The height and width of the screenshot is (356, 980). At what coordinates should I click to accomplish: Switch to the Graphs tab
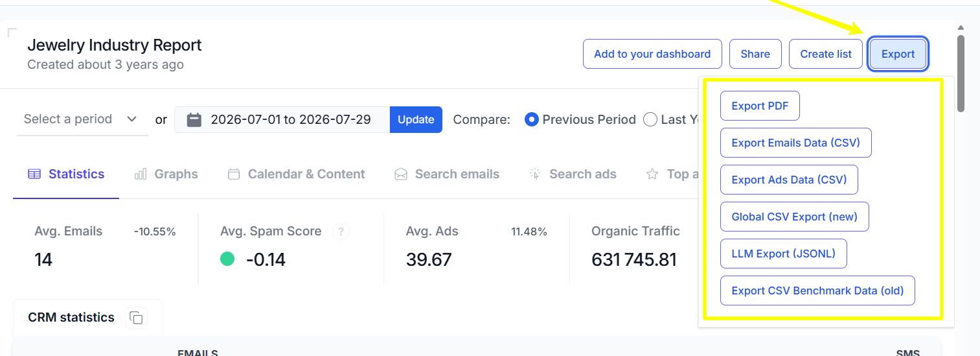click(x=166, y=174)
